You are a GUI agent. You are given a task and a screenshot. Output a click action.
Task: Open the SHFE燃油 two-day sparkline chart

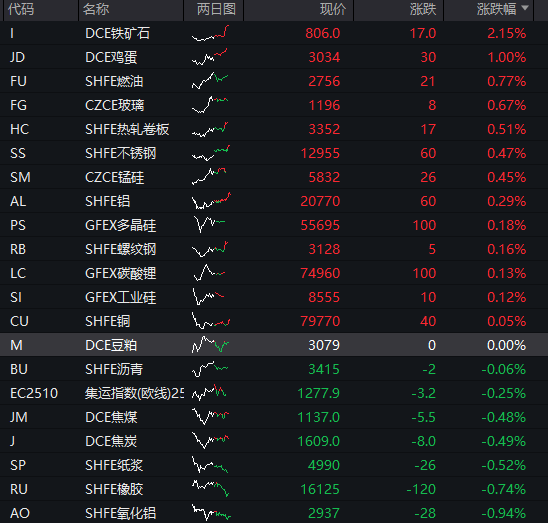click(210, 81)
